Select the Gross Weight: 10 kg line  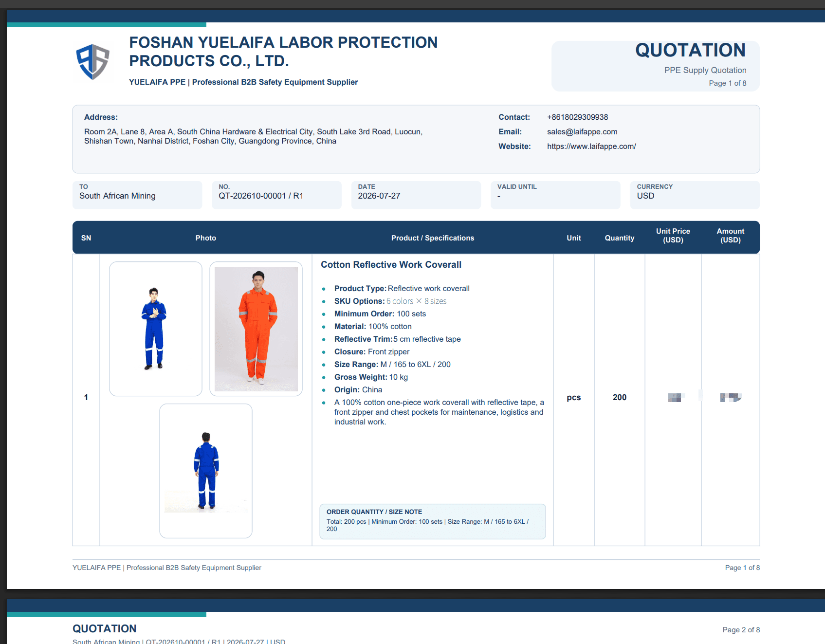[x=371, y=377]
